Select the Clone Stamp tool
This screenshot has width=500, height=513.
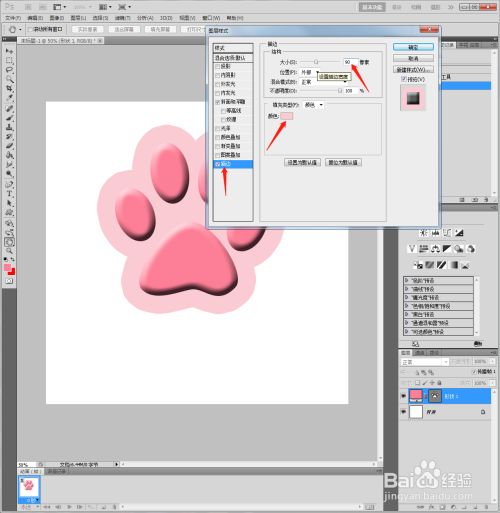[x=9, y=127]
